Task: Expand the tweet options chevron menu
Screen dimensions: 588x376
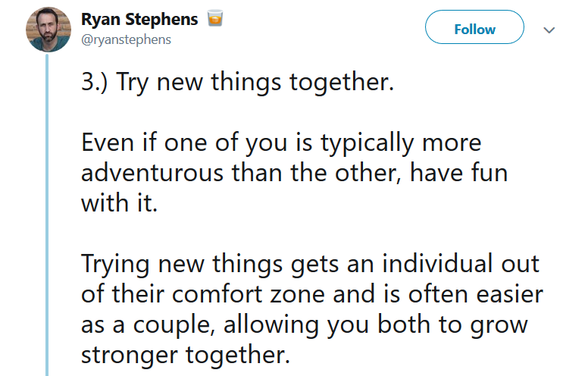Action: point(549,30)
